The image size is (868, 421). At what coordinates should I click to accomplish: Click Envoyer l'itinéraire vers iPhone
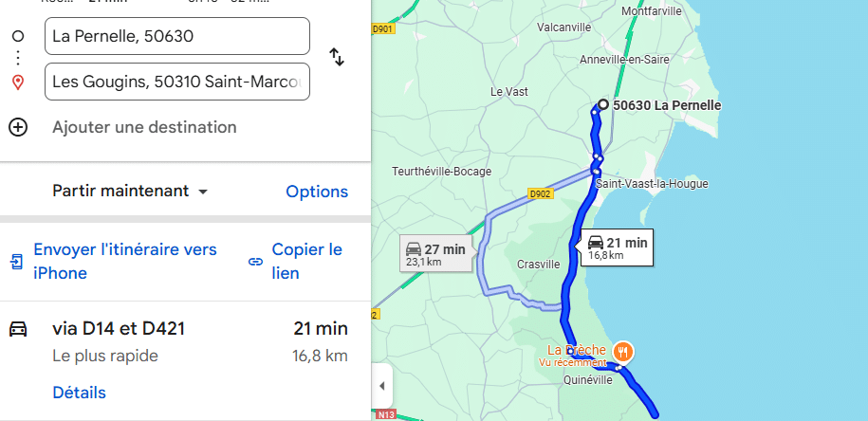[x=124, y=262]
